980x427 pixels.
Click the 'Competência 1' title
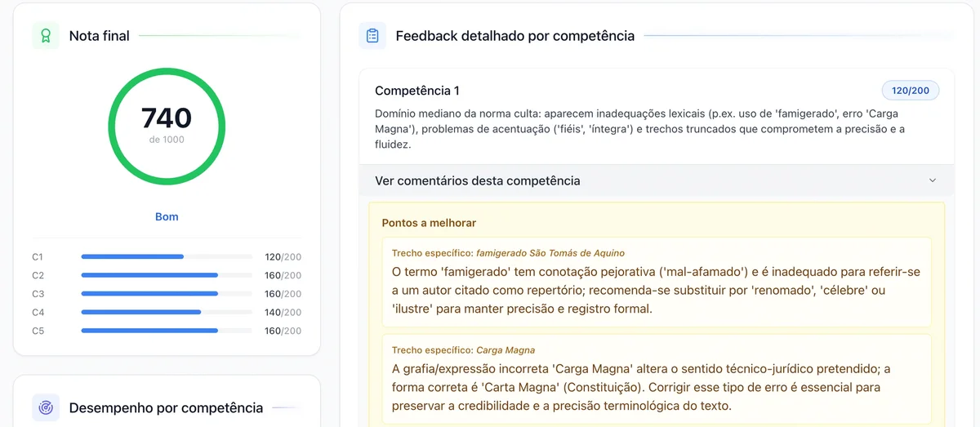coord(417,91)
